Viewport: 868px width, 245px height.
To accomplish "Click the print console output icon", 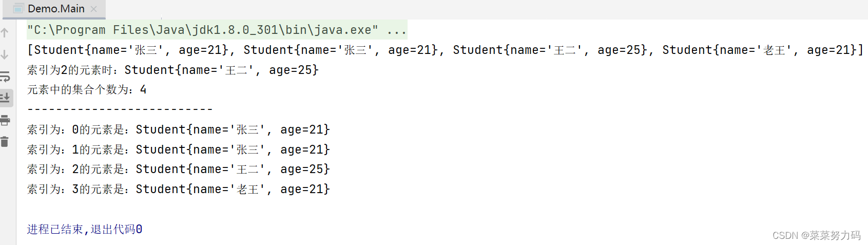I will 5,120.
